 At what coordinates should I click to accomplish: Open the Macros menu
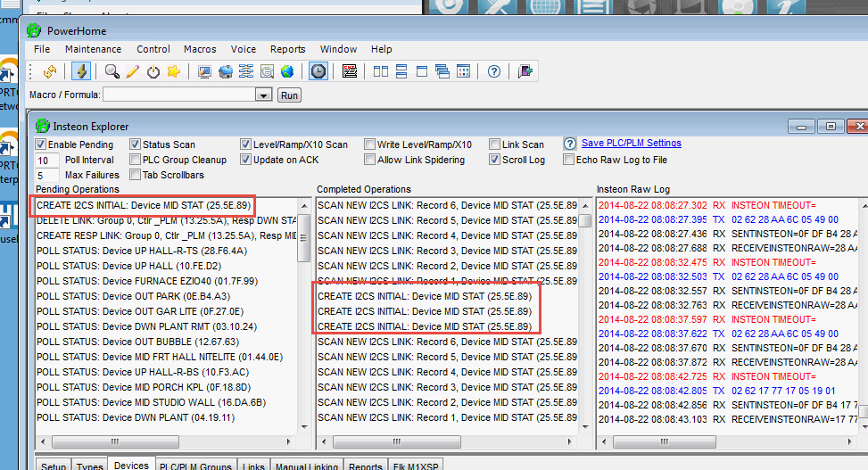point(200,49)
